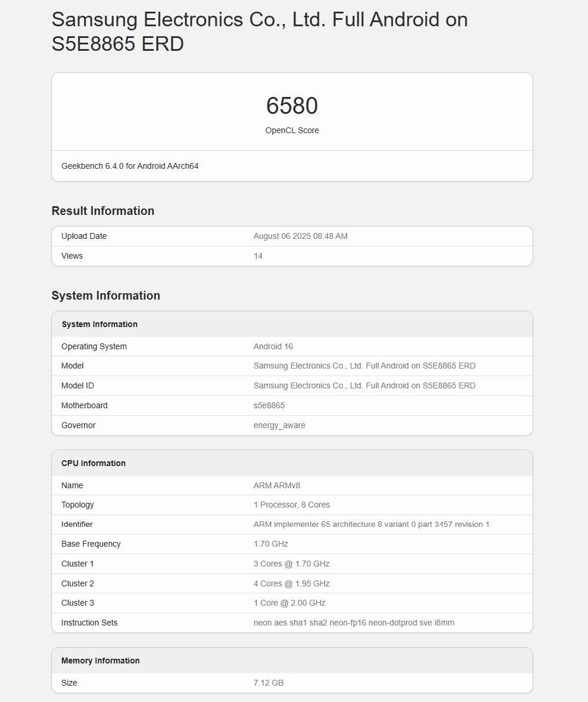Select the 7.12 GB memory size value
The image size is (588, 702).
(269, 683)
